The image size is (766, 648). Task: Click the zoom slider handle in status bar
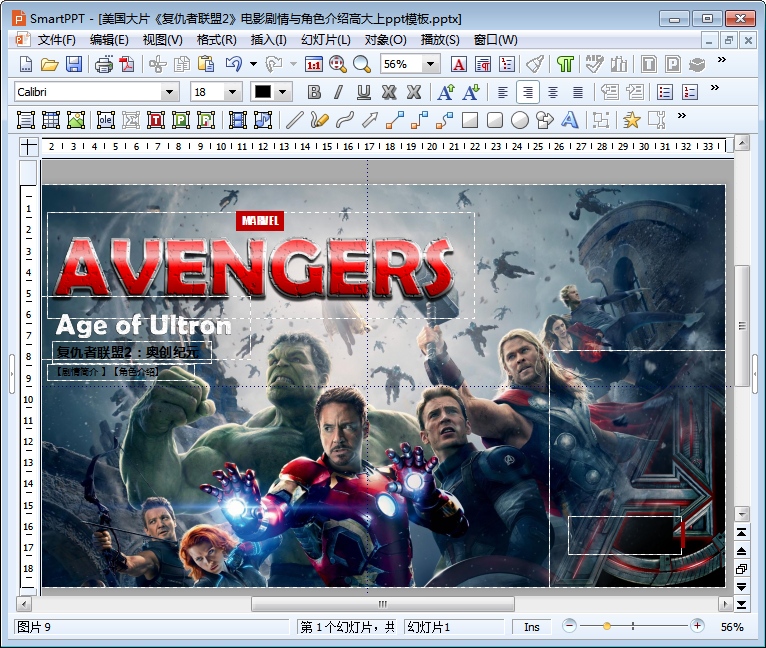pos(607,626)
